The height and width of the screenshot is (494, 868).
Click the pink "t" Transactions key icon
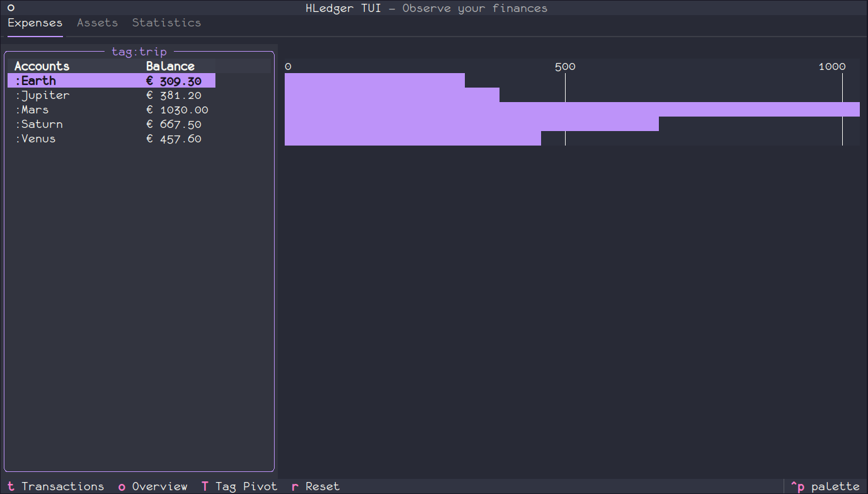[x=10, y=486]
